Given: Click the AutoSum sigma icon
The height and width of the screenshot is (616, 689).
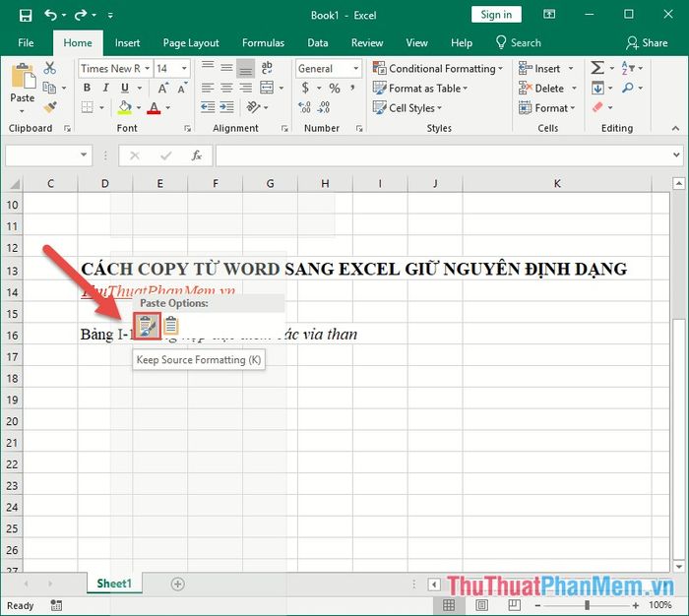Looking at the screenshot, I should pos(597,68).
